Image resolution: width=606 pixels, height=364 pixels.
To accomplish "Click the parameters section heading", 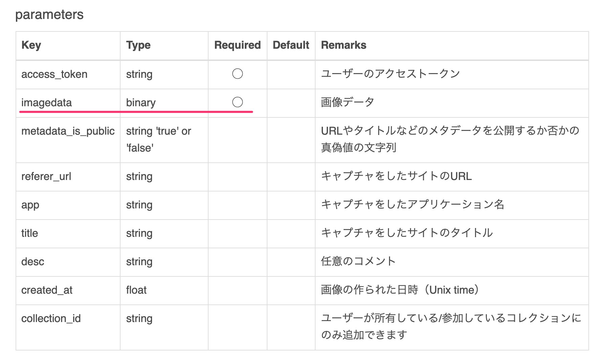I will click(x=49, y=15).
